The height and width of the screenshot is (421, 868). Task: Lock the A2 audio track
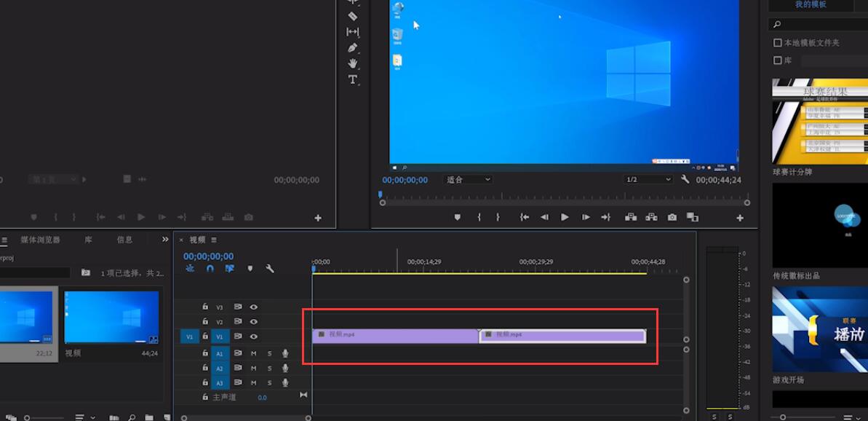point(205,368)
